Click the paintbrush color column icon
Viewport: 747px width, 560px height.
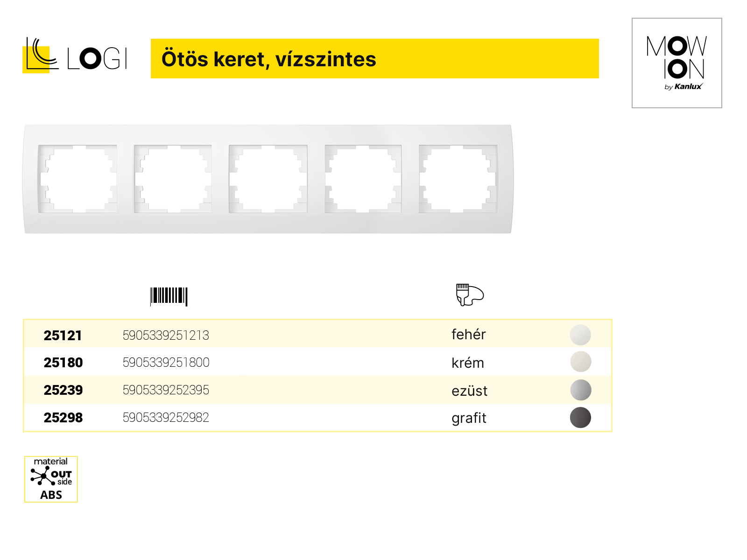pos(470,295)
